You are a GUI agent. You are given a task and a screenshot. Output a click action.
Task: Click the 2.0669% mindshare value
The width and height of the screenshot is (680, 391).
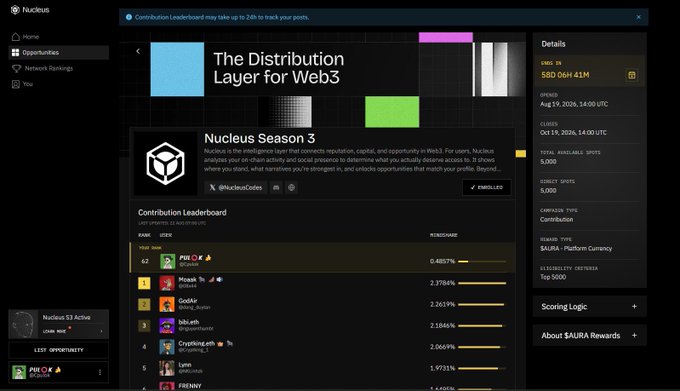click(442, 347)
